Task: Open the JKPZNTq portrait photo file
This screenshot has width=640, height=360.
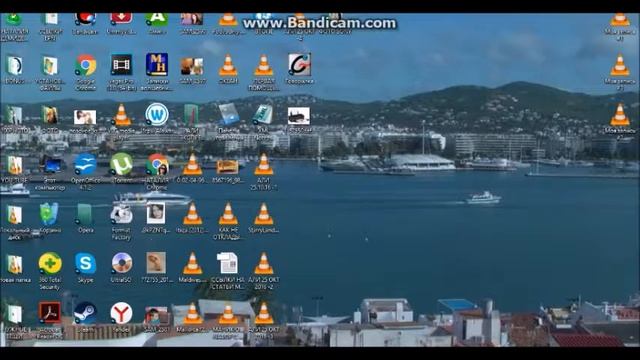Action: (156, 213)
